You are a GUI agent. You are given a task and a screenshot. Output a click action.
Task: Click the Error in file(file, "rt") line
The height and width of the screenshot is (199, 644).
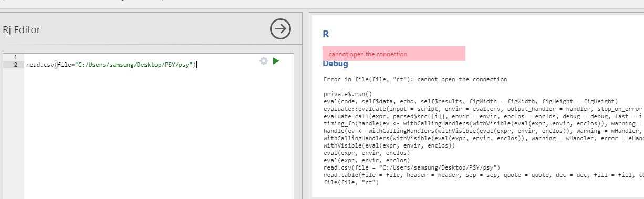[x=416, y=80]
